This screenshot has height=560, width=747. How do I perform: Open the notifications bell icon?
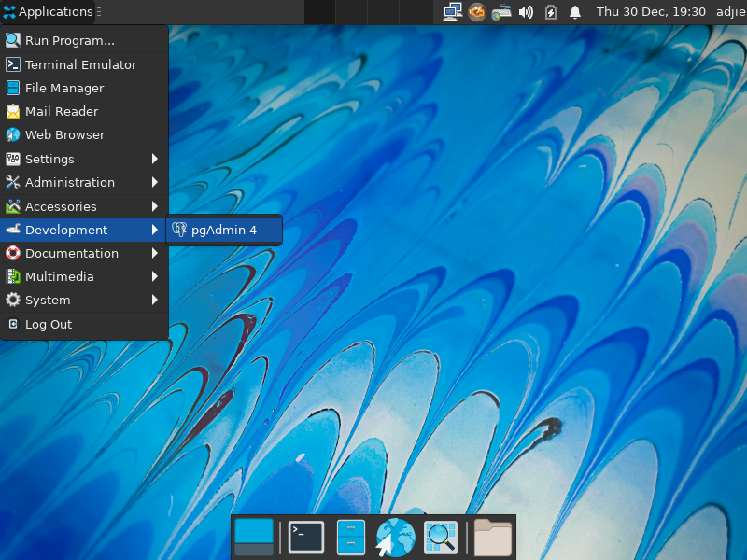click(x=575, y=12)
